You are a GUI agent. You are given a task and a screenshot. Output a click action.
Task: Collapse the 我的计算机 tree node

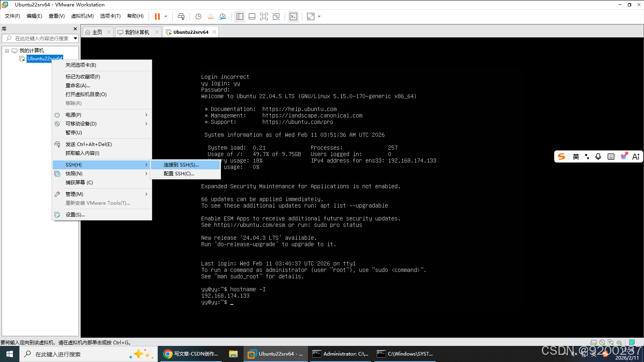click(7, 51)
